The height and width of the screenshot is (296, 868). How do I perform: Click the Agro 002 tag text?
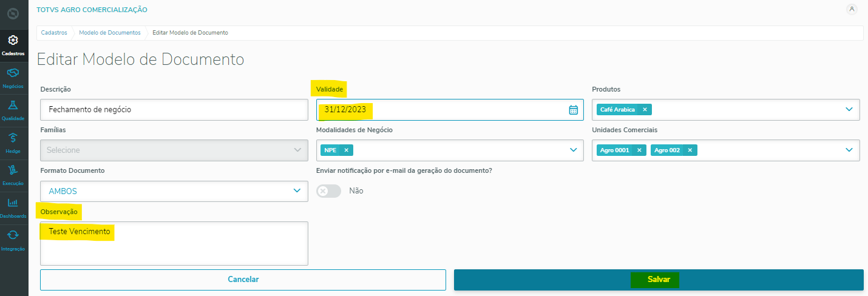[668, 150]
